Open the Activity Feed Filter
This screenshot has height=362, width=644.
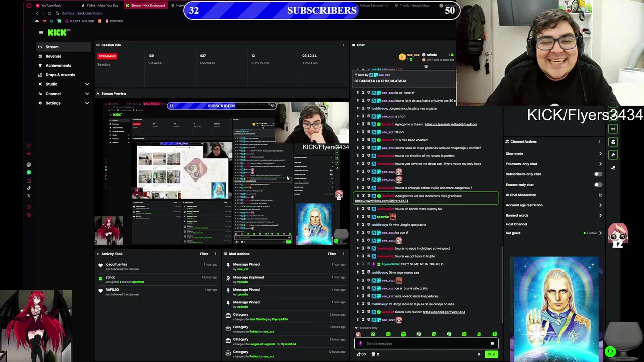tap(204, 254)
